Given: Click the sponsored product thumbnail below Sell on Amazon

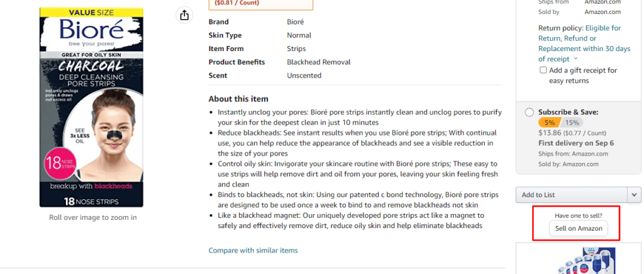Looking at the screenshot, I should click(578, 260).
